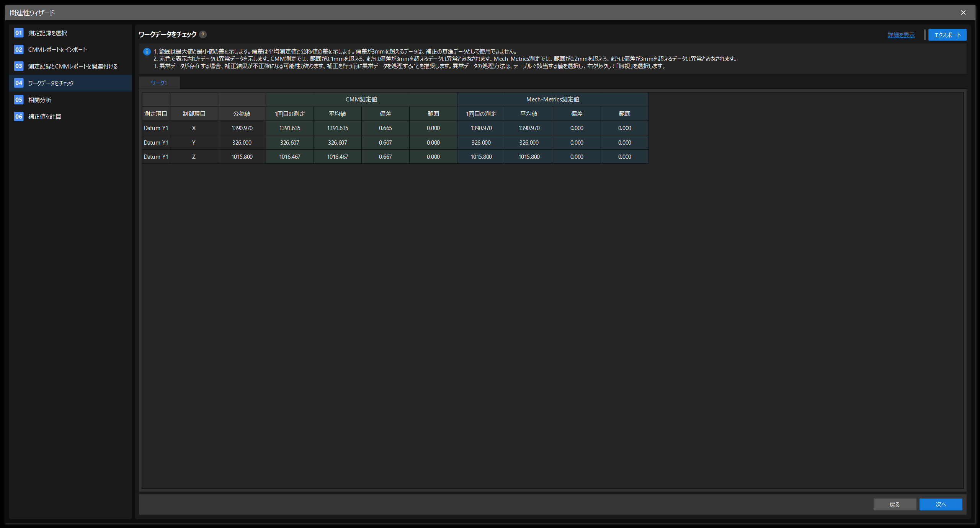Select Mech-Metrics first measurement 1015.800 cell

tap(481, 157)
